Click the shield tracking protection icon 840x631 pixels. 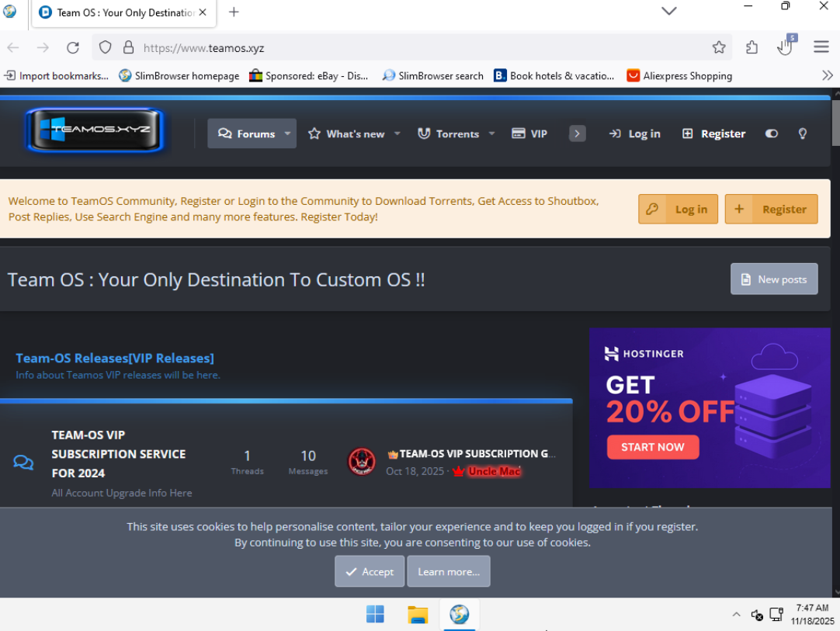click(105, 47)
